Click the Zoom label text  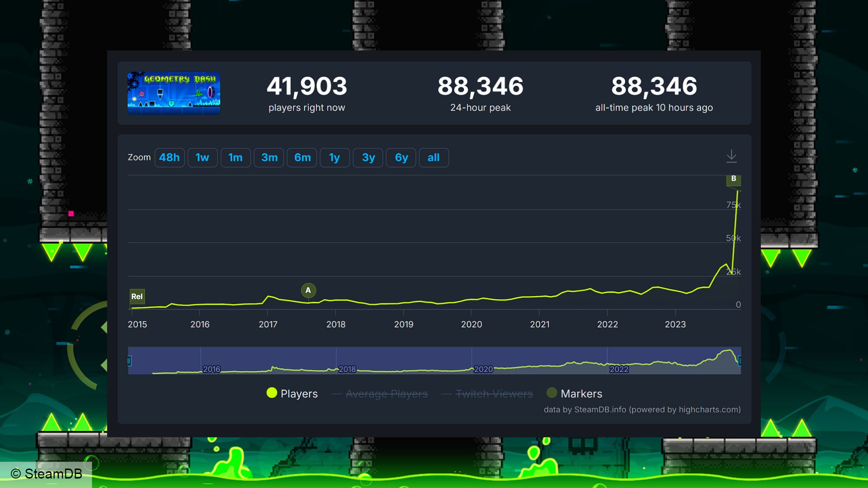139,158
